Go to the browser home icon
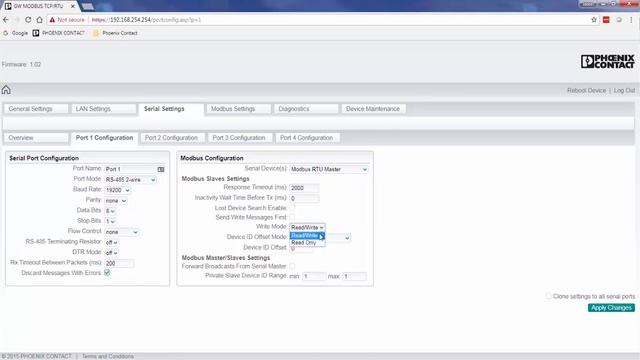Image resolution: width=640 pixels, height=360 pixels. [x=39, y=20]
